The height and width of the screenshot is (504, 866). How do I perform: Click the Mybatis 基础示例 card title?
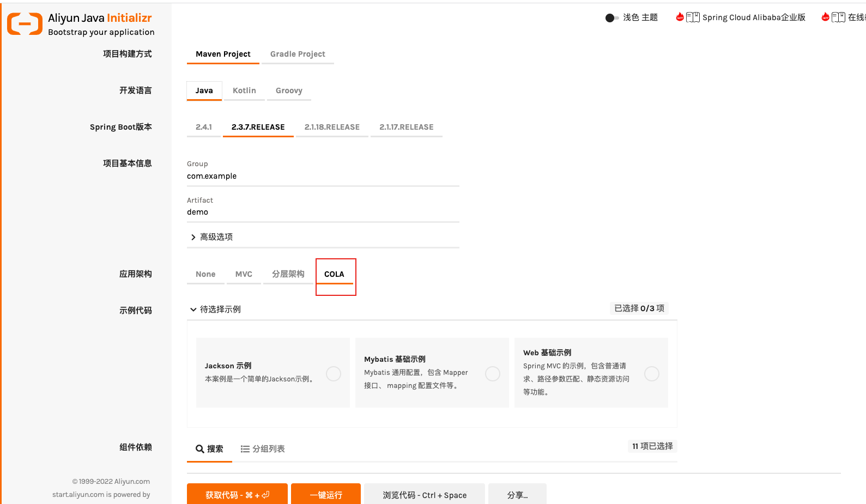(x=395, y=359)
